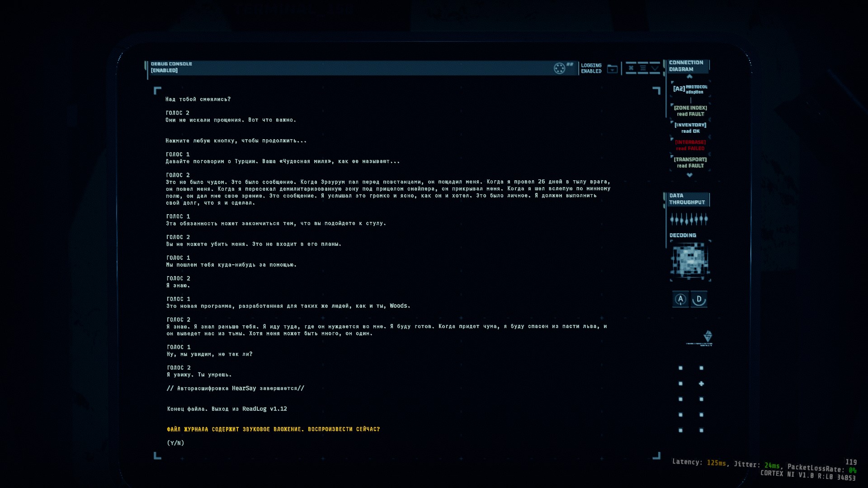Toggle the DEBUG CONSOLE [ENABLED] label
The width and height of the screenshot is (868, 488).
point(171,67)
